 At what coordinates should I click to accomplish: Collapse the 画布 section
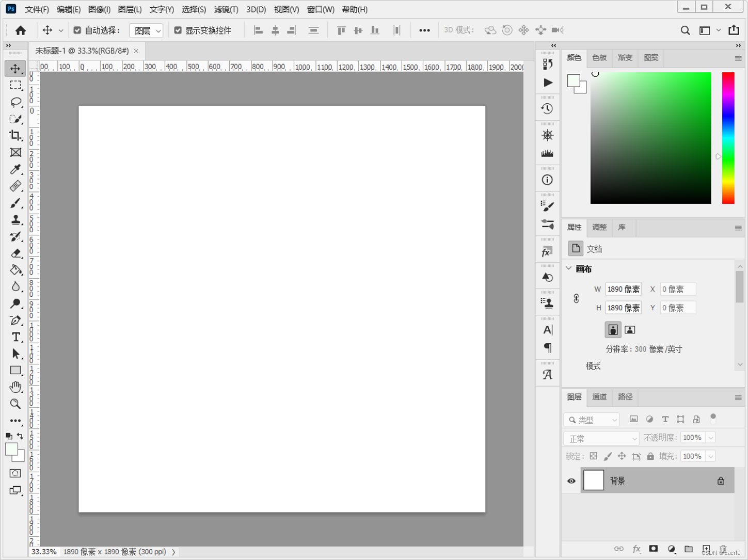point(569,268)
